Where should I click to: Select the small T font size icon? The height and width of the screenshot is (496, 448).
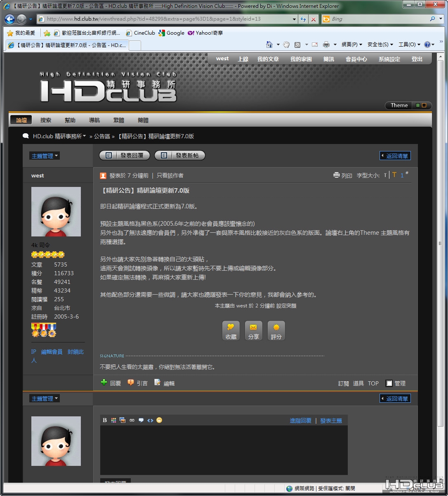click(x=385, y=175)
